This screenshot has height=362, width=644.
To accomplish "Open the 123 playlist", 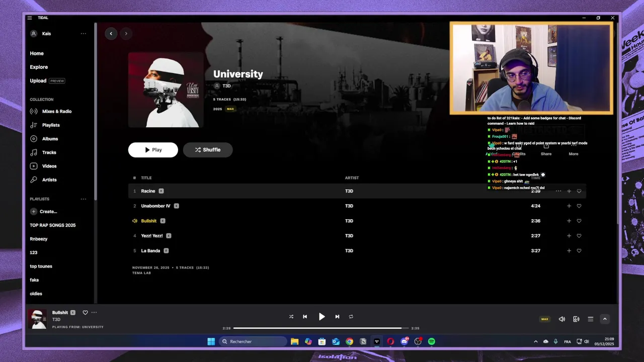I will [x=34, y=252].
